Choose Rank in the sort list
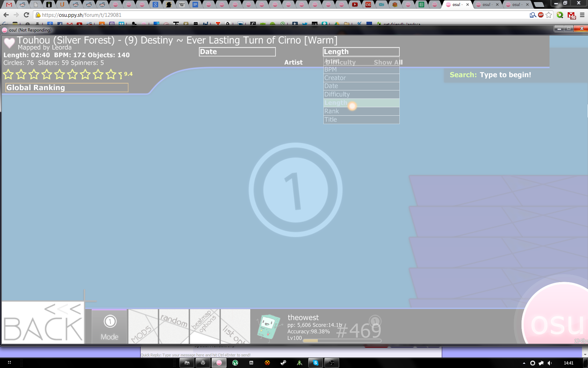 [x=361, y=111]
